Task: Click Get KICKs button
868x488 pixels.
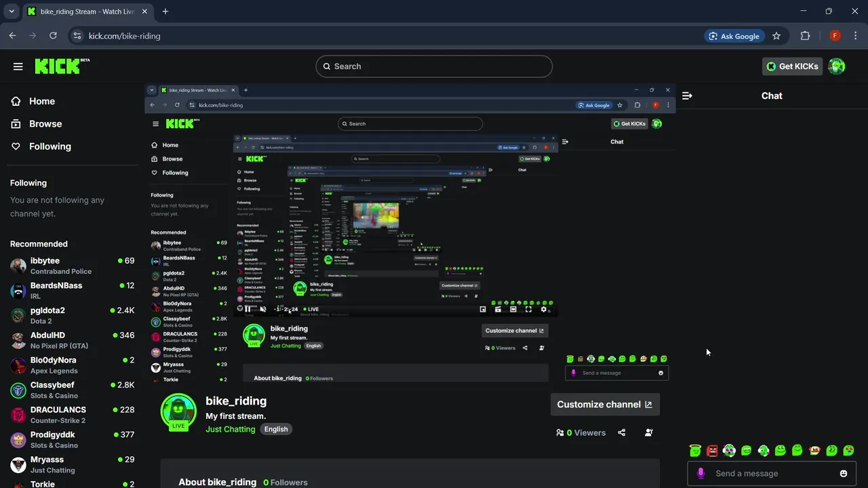Action: coord(793,66)
